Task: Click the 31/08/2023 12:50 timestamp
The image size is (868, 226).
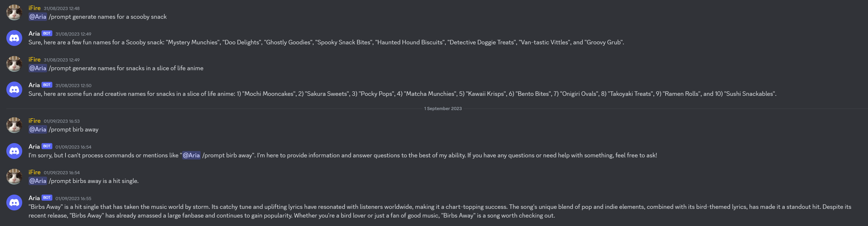Action: click(x=73, y=86)
